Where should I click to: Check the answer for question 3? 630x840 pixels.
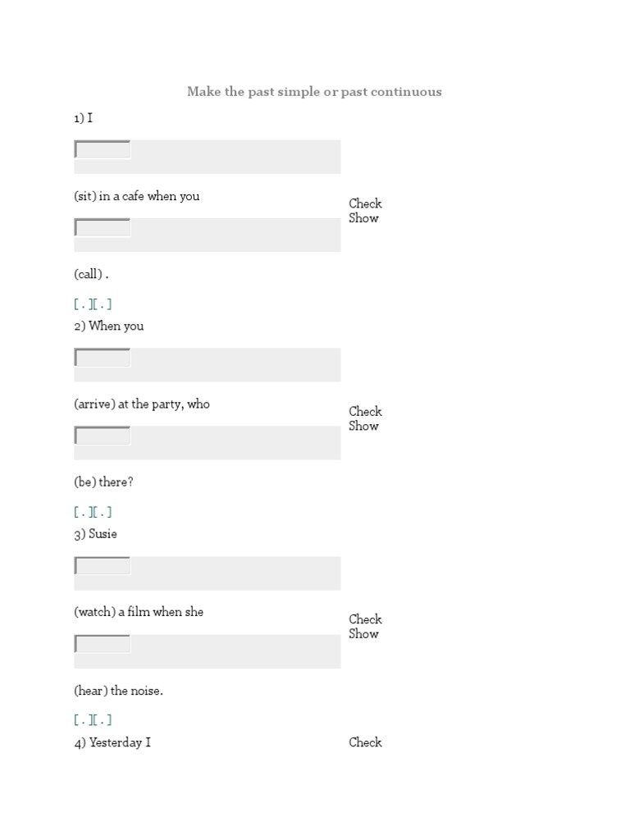pos(365,619)
